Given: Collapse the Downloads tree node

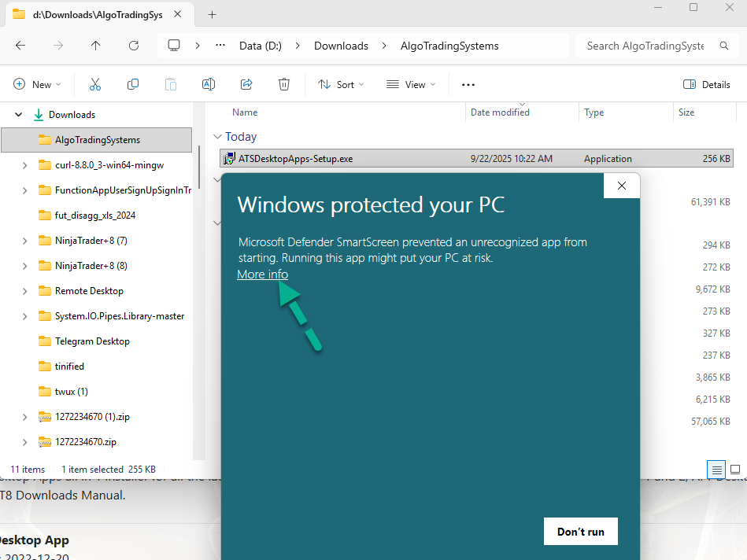Looking at the screenshot, I should pos(19,115).
